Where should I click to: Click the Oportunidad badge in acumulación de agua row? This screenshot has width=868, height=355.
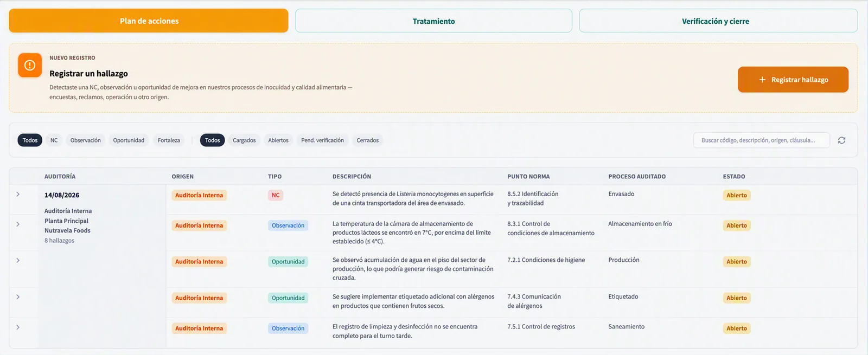coord(288,262)
